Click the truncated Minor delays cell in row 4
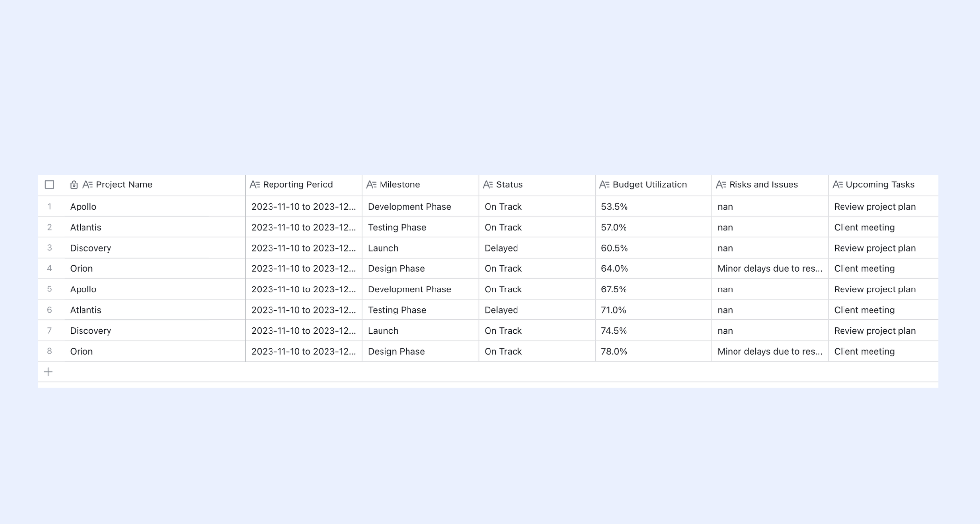This screenshot has width=980, height=524. click(x=770, y=269)
